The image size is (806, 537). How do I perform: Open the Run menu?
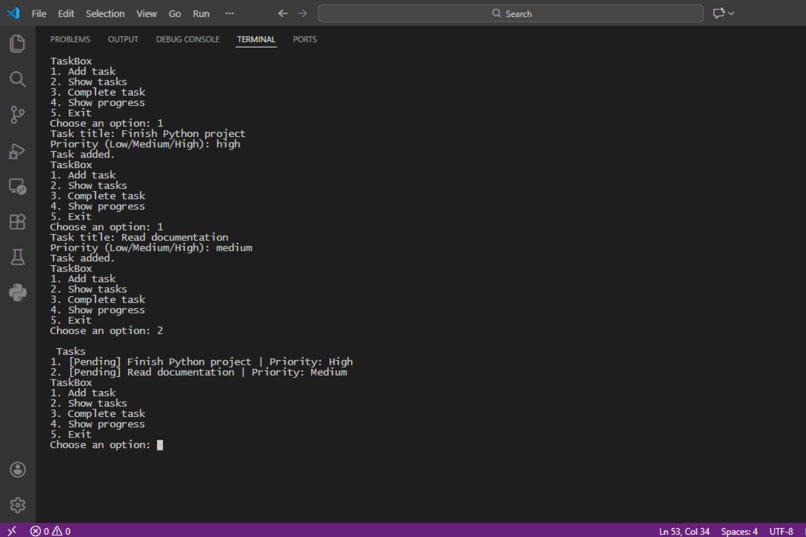pos(201,14)
